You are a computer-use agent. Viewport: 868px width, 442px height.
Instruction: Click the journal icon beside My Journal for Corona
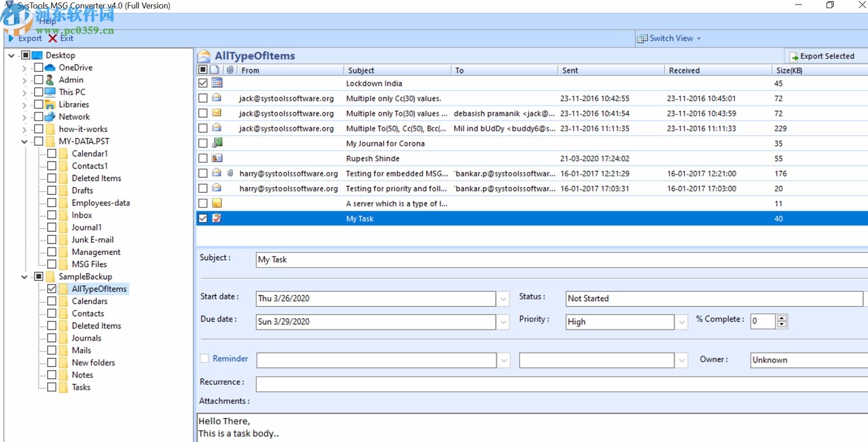point(217,143)
